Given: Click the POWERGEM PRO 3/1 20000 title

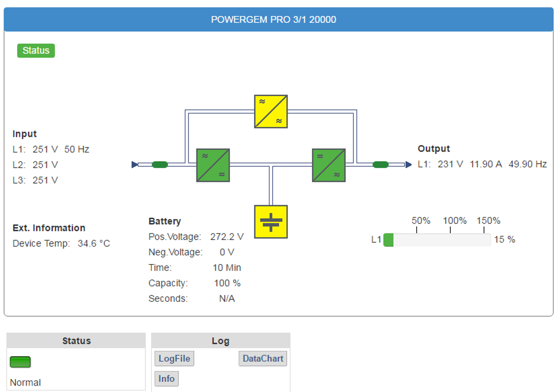Looking at the screenshot, I should 274,20.
